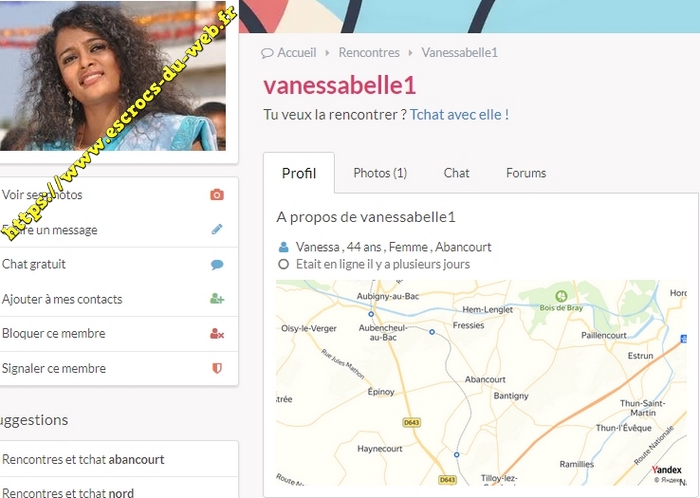Open the Chat tab
700x498 pixels.
click(456, 173)
